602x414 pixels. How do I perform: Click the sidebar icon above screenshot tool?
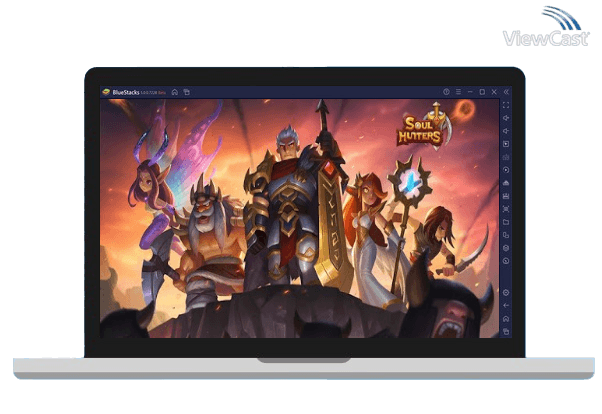[x=506, y=196]
